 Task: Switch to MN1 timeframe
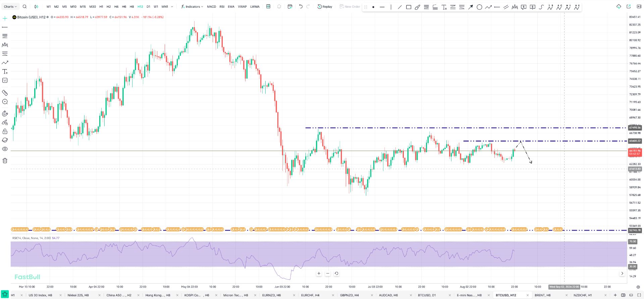[165, 7]
